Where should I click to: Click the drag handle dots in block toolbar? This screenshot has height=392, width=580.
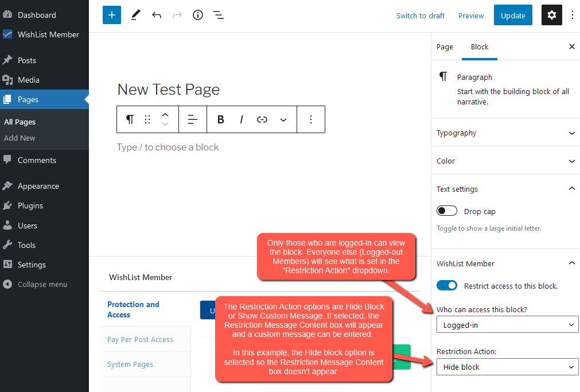point(147,119)
